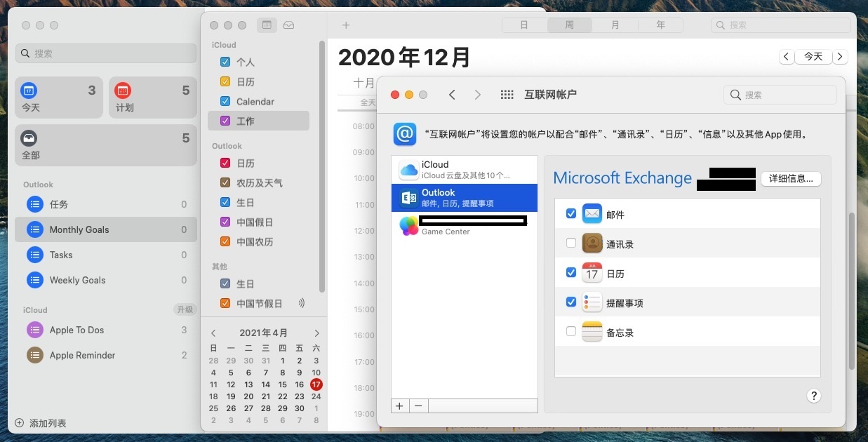Open the All (全部) smart list
This screenshot has height=442, width=868.
click(106, 145)
